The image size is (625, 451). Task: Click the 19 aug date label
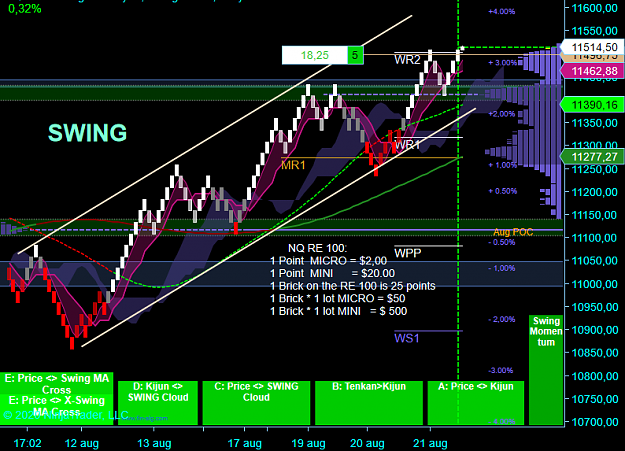(308, 443)
